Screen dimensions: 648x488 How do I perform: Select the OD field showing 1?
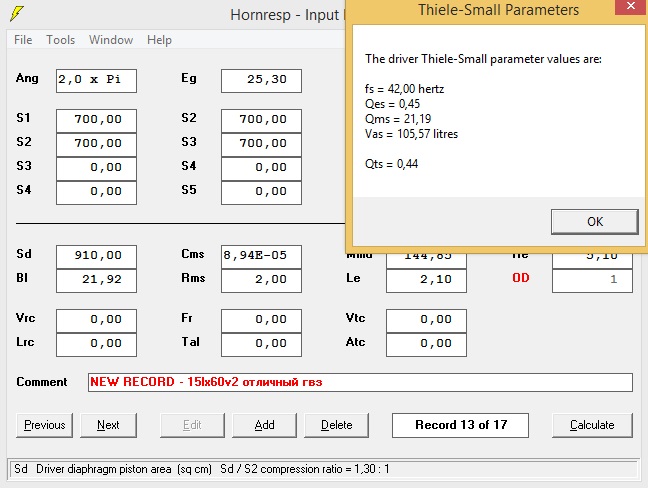592,281
